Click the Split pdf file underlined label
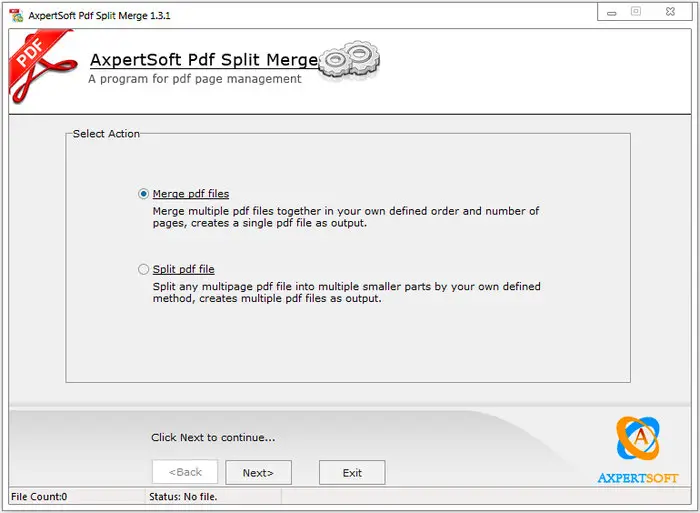The height and width of the screenshot is (513, 700). (183, 269)
